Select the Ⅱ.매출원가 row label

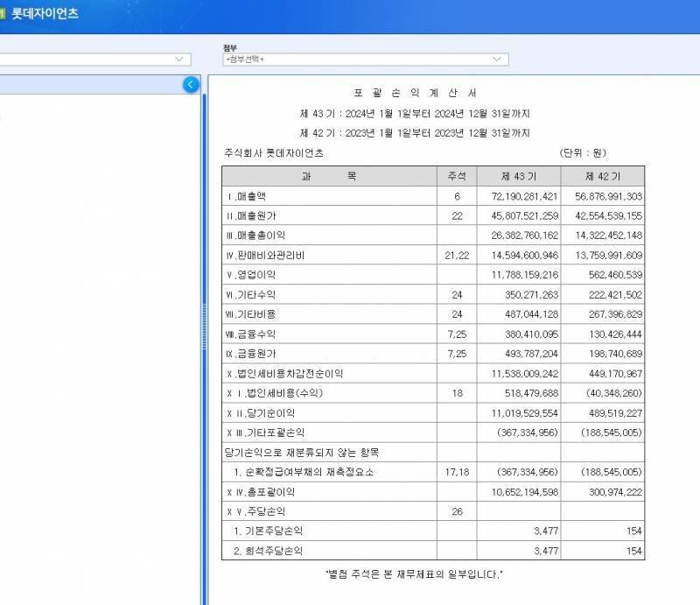pyautogui.click(x=251, y=215)
